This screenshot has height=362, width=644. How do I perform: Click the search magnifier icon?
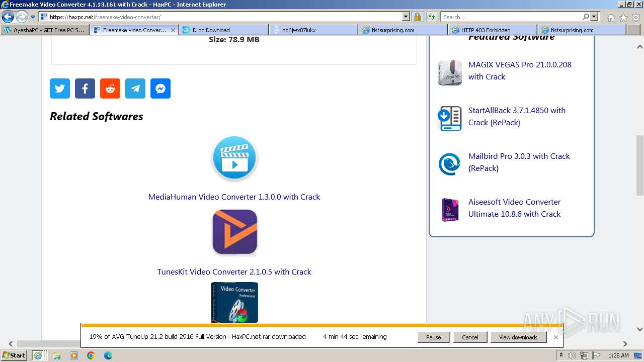586,17
